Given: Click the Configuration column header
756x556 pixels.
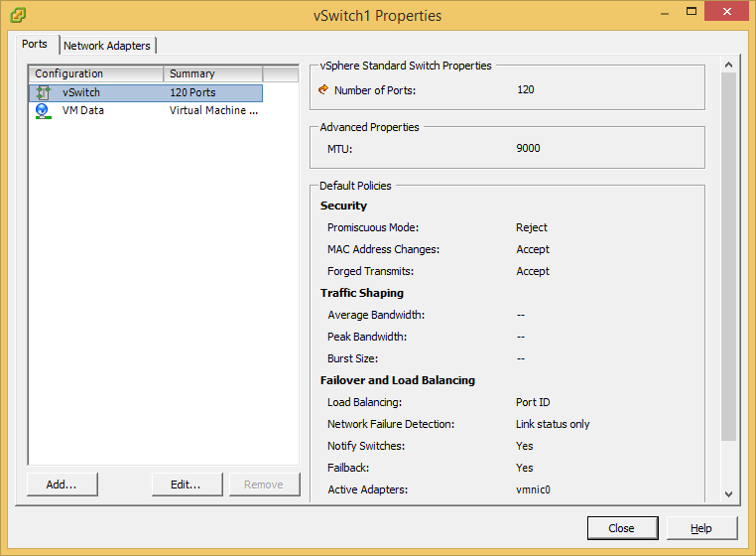Looking at the screenshot, I should point(96,73).
